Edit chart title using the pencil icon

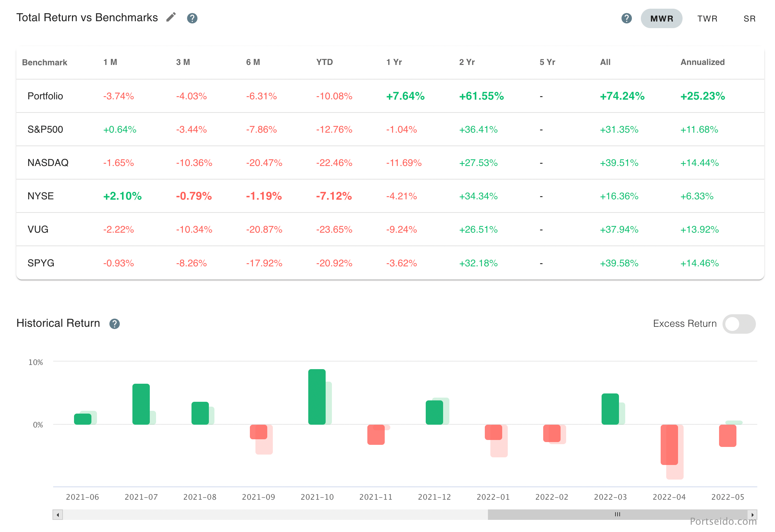[171, 17]
